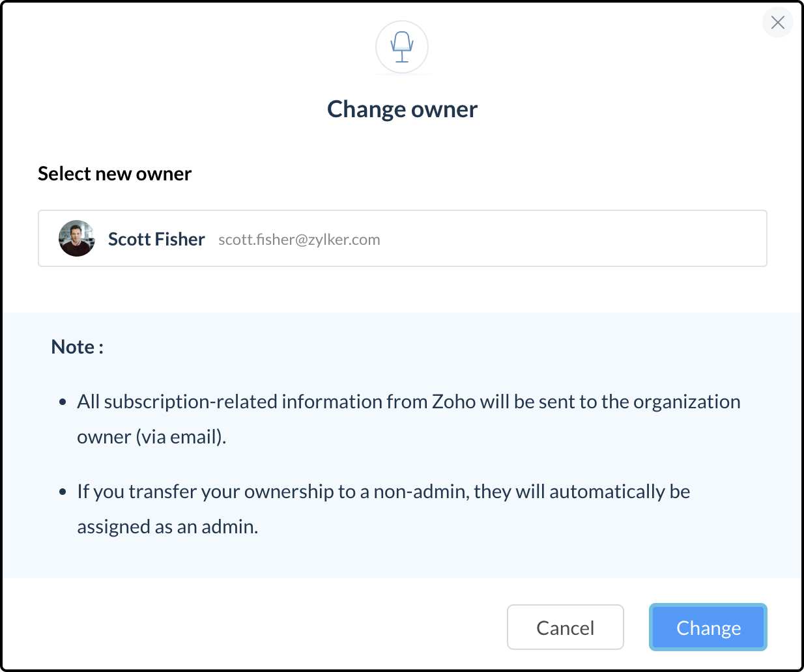This screenshot has width=804, height=672.
Task: Click Scott Fisher's profile avatar
Action: [x=77, y=238]
